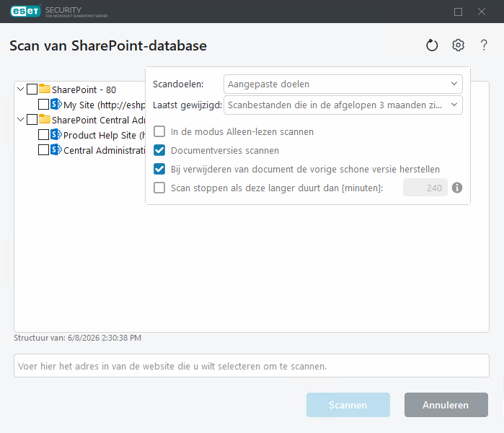The width and height of the screenshot is (504, 433).
Task: Maximize the ESET window
Action: pyautogui.click(x=458, y=12)
